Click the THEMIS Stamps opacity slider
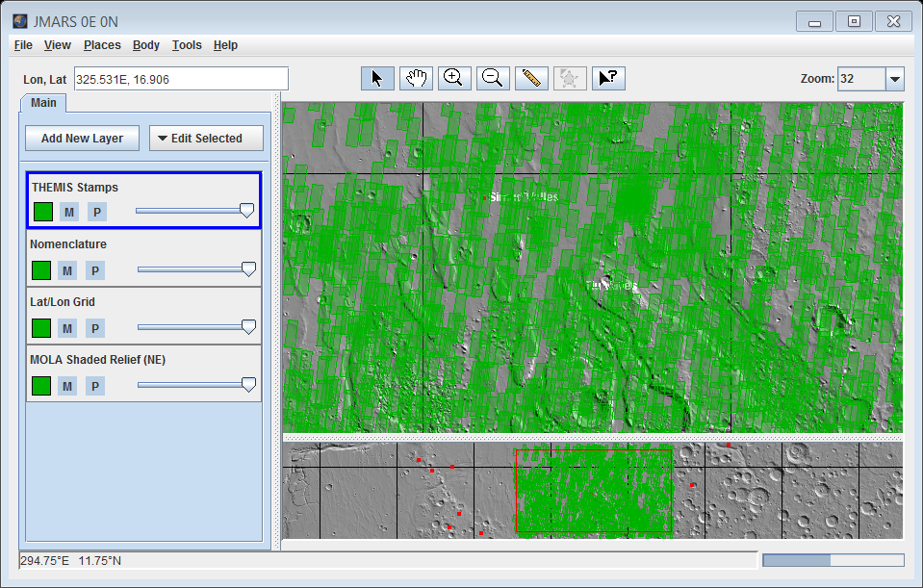This screenshot has width=923, height=588. click(x=192, y=211)
